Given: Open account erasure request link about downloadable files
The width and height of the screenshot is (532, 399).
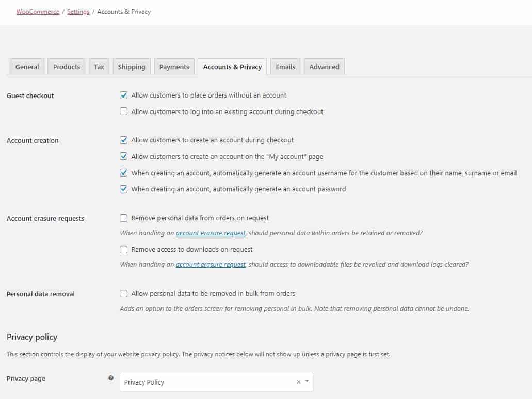Looking at the screenshot, I should pyautogui.click(x=211, y=265).
